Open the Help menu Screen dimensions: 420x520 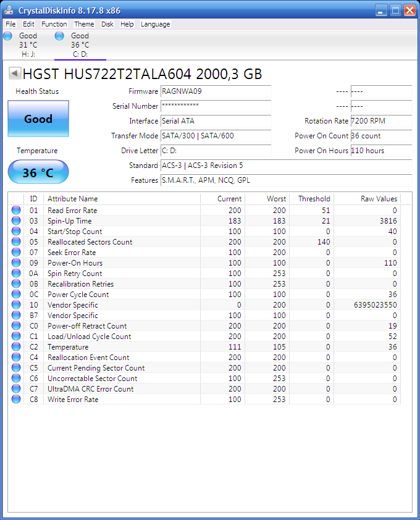click(x=127, y=24)
